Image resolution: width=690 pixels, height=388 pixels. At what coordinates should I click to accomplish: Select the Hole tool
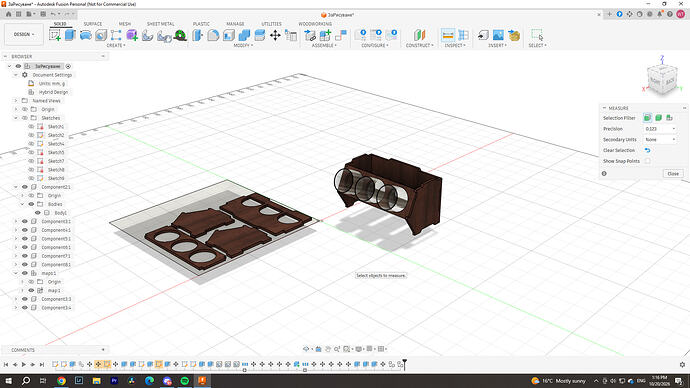101,35
